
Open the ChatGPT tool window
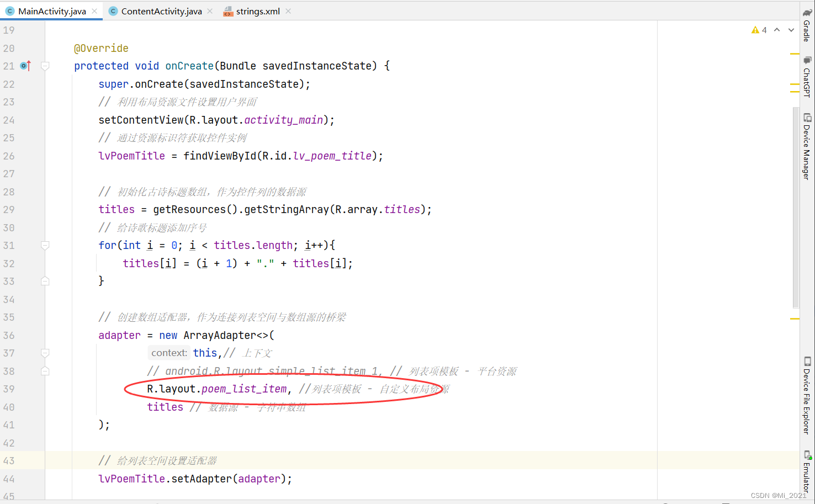[807, 77]
